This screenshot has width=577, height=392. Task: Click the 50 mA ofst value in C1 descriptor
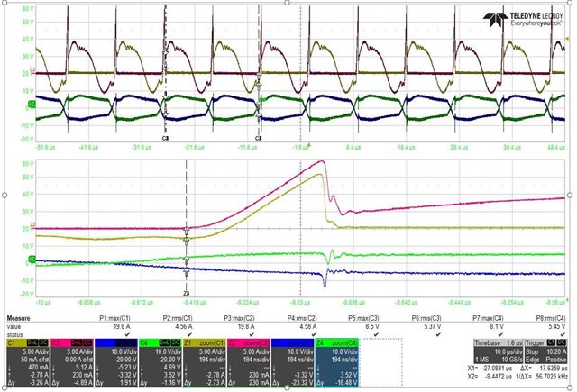point(34,359)
